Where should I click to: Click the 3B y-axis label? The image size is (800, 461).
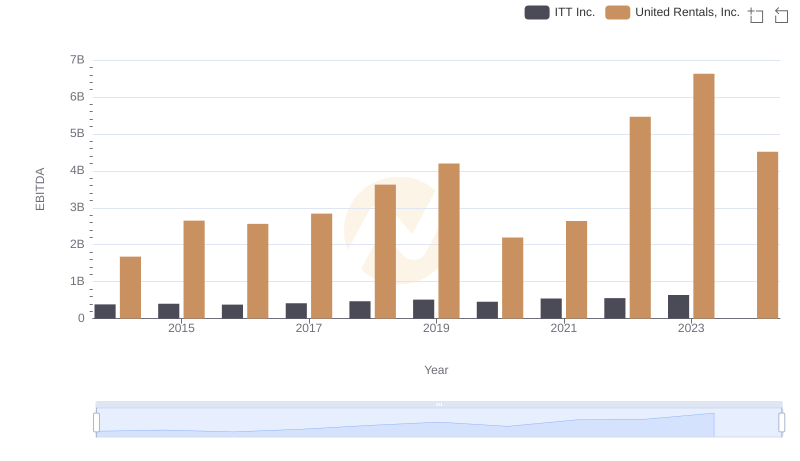click(77, 208)
